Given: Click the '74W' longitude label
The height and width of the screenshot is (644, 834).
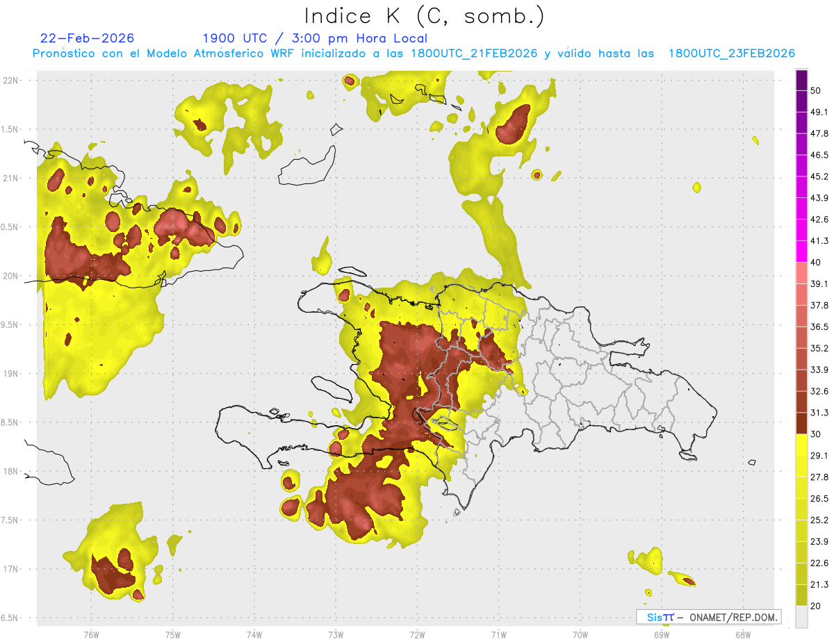Looking at the screenshot, I should 254,635.
